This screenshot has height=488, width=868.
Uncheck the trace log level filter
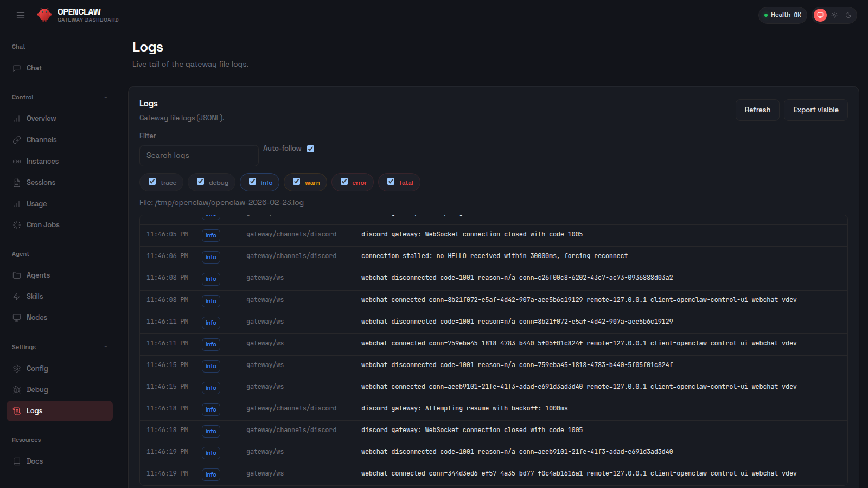[152, 182]
